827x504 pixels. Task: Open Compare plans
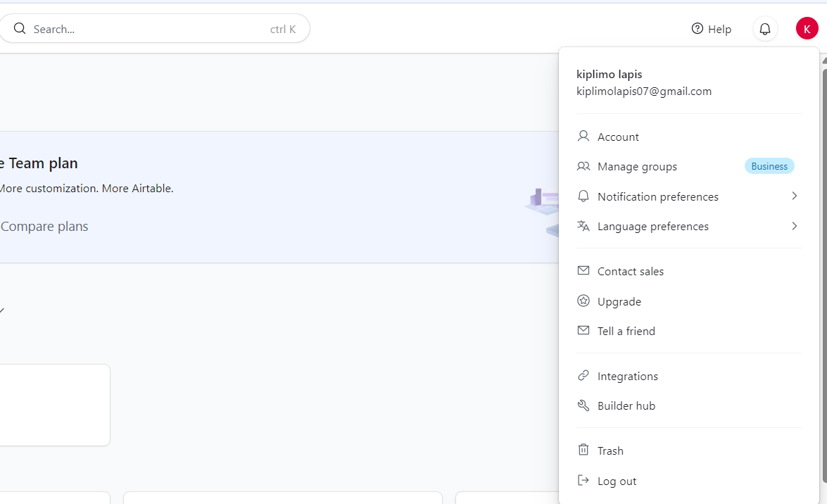click(44, 225)
